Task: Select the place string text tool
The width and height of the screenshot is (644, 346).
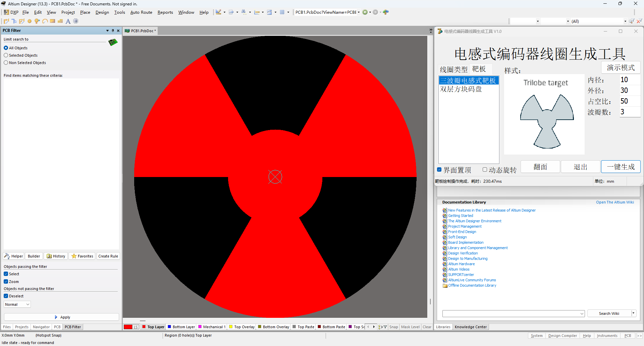Action: point(68,21)
